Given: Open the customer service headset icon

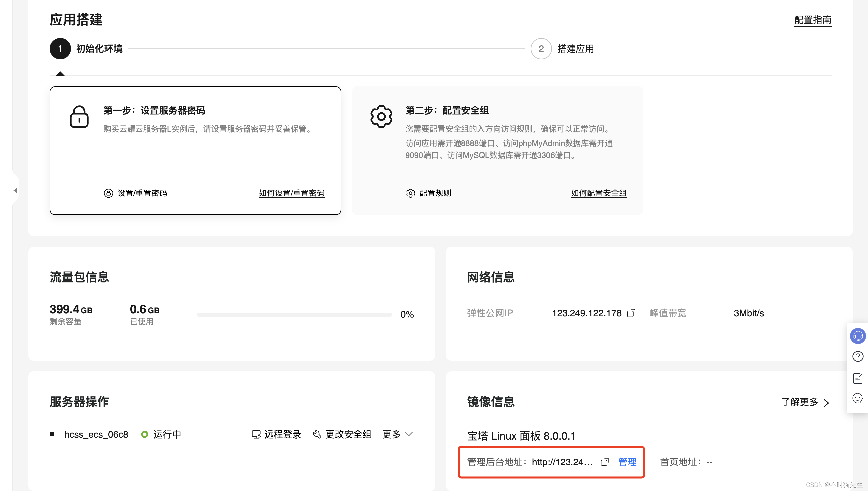Looking at the screenshot, I should click(x=857, y=336).
